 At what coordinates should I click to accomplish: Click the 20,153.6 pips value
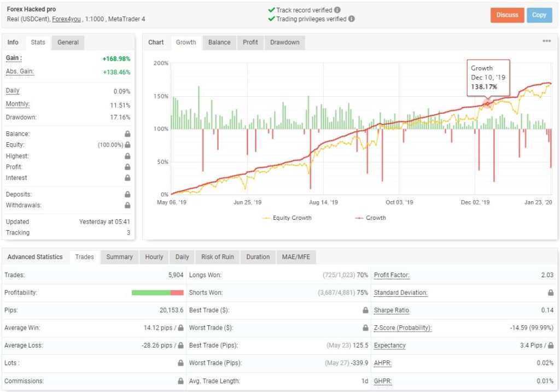coord(171,310)
